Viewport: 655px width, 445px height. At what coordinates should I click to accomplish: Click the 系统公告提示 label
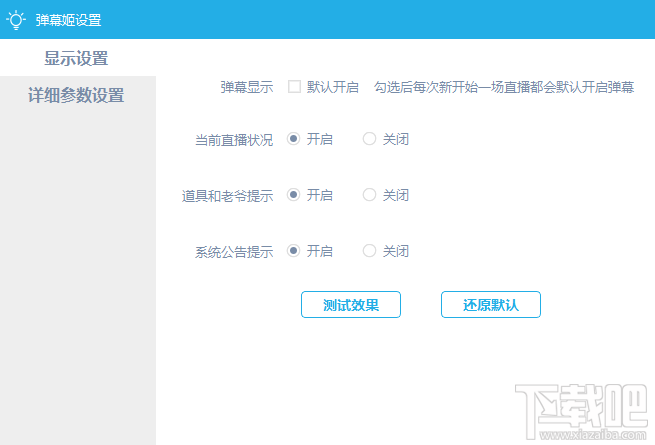[x=234, y=252]
